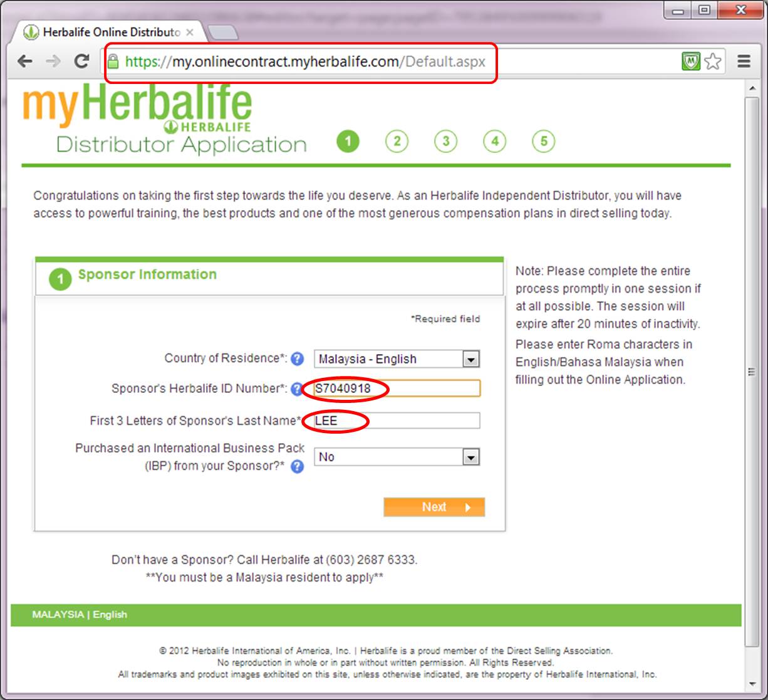
Task: Bookmark this page with the star icon
Action: (x=713, y=61)
